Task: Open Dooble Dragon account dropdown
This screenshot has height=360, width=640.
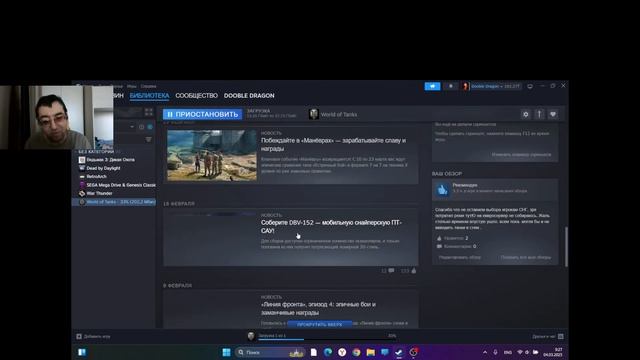Action: pyautogui.click(x=496, y=86)
